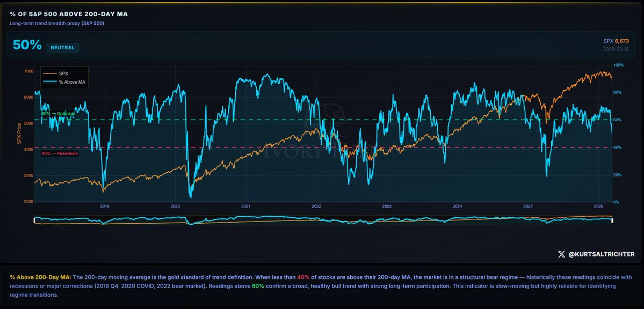Click the 2025 x-axis label
This screenshot has width=644, height=309.
tap(528, 207)
